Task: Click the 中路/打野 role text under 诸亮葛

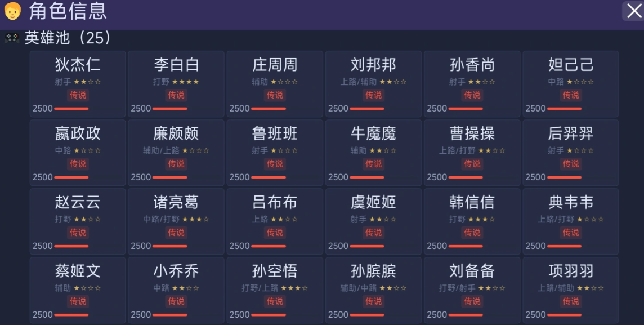Action: pyautogui.click(x=161, y=219)
